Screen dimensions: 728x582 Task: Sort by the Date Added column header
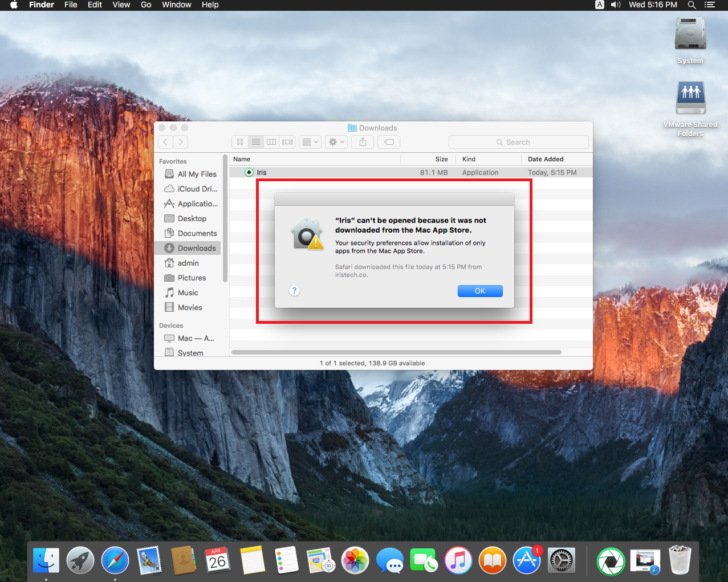point(558,159)
